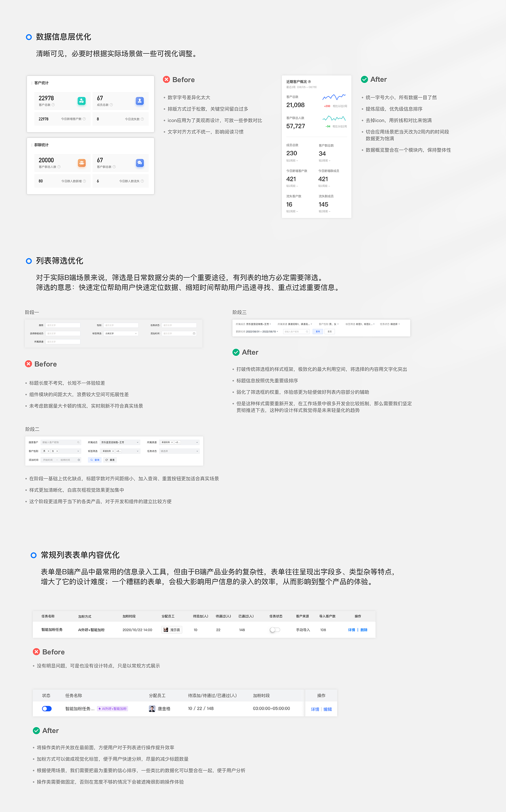Click the help icon beside 今日群人数流失

click(x=142, y=181)
